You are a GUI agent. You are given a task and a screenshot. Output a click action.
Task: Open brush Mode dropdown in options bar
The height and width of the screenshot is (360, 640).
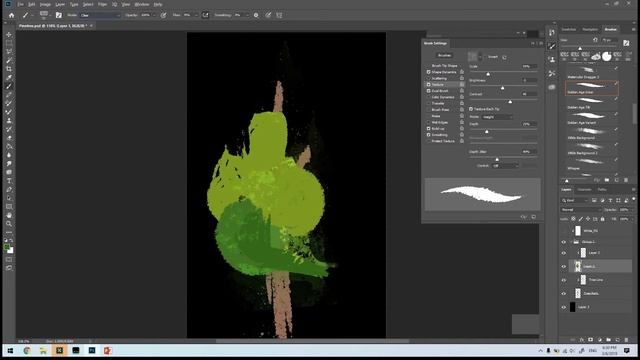[x=100, y=15]
